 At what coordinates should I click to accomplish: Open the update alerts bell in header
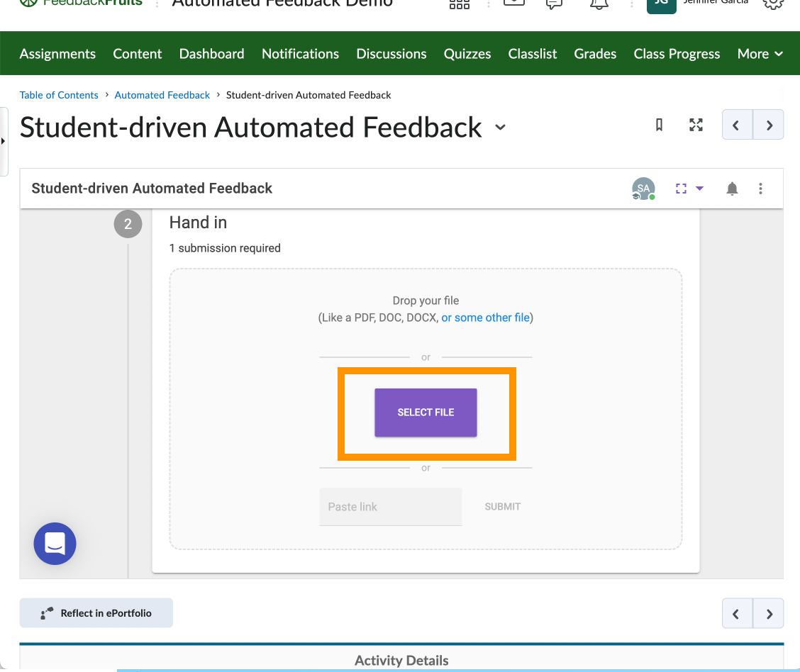(x=599, y=4)
